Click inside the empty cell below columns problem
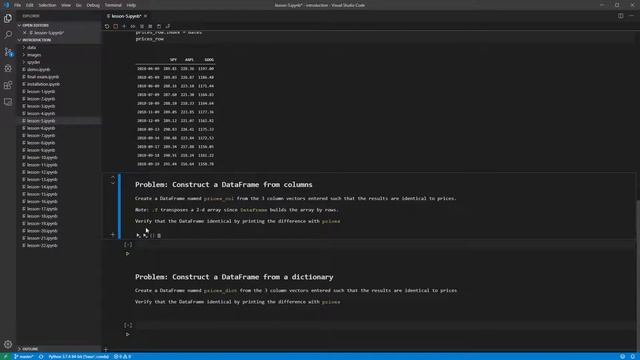640x360 pixels. pyautogui.click(x=384, y=244)
